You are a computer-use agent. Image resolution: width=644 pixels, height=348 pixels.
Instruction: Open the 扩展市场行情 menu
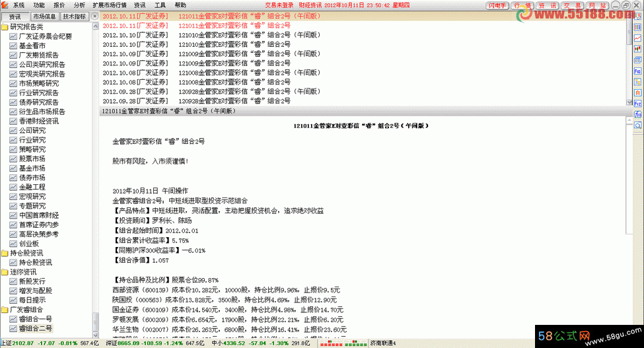(x=110, y=5)
